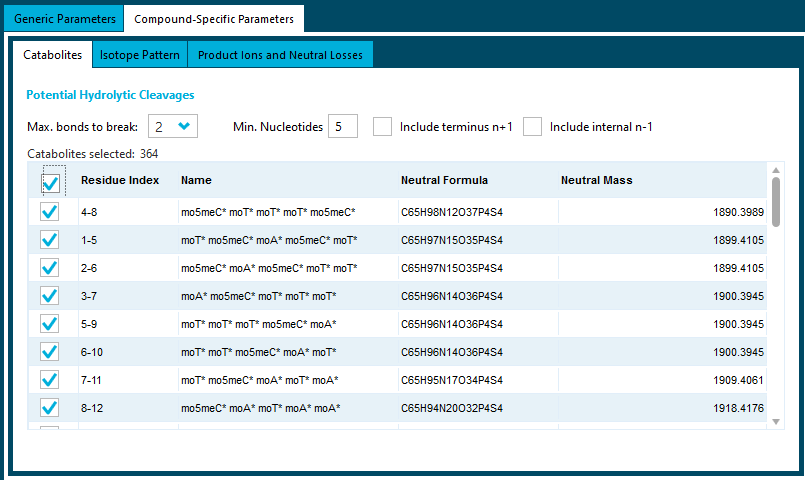Screen dimensions: 805x480
Task: Sort table by Neutral Mass column
Action: 596,181
